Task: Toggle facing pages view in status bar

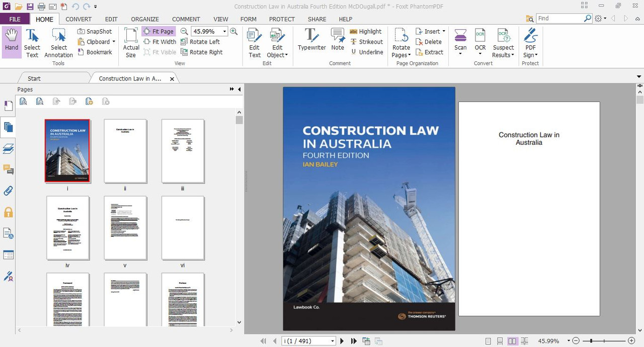Action: tap(512, 341)
